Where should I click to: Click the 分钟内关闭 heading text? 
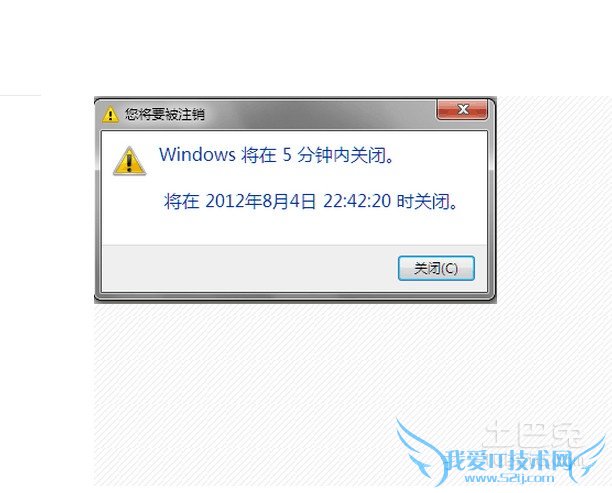345,155
